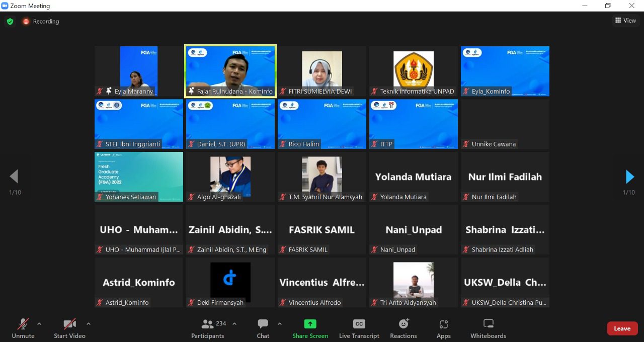Click the red Leave button
The image size is (644, 342).
click(622, 328)
